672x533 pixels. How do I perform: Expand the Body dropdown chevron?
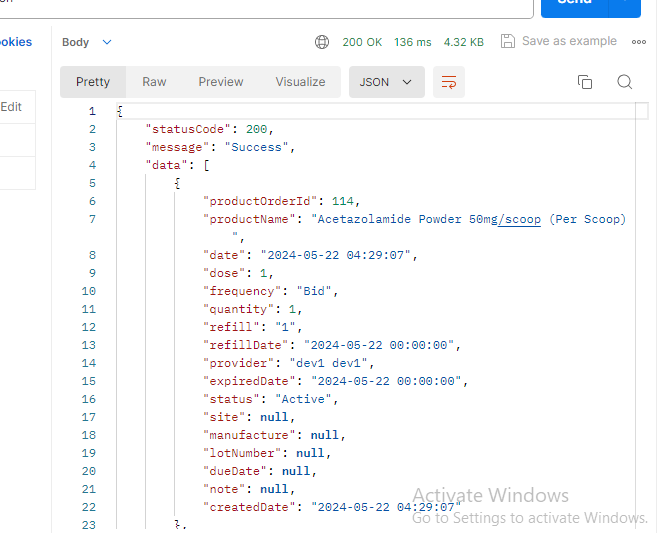click(x=107, y=42)
